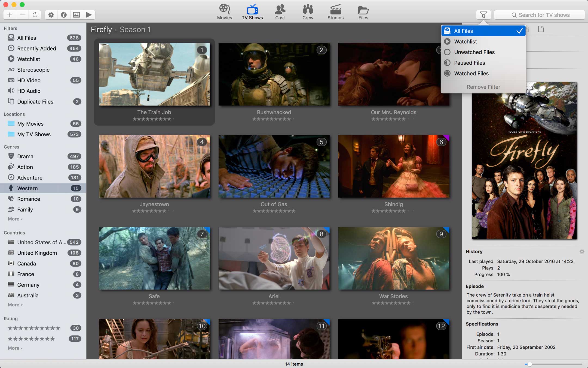Select United States of America country

click(43, 242)
